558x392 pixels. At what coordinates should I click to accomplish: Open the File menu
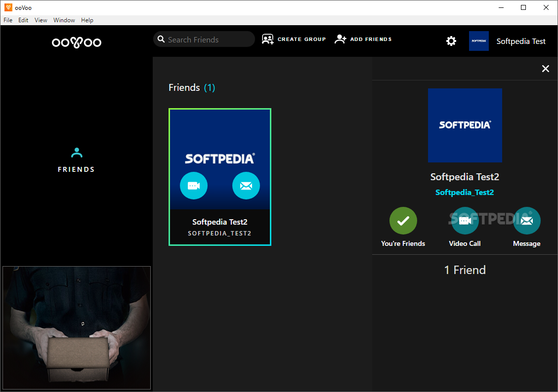point(8,20)
